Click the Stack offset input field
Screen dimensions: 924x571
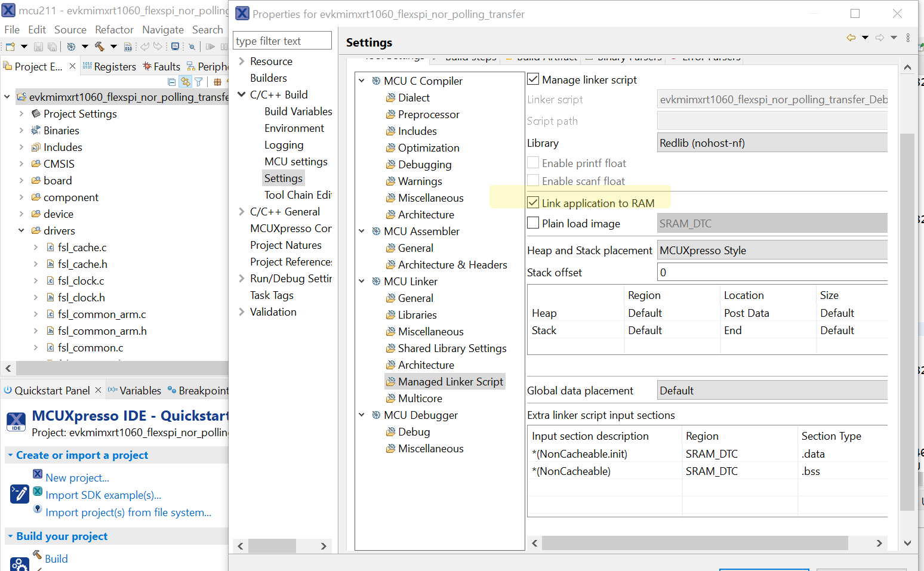pos(772,273)
